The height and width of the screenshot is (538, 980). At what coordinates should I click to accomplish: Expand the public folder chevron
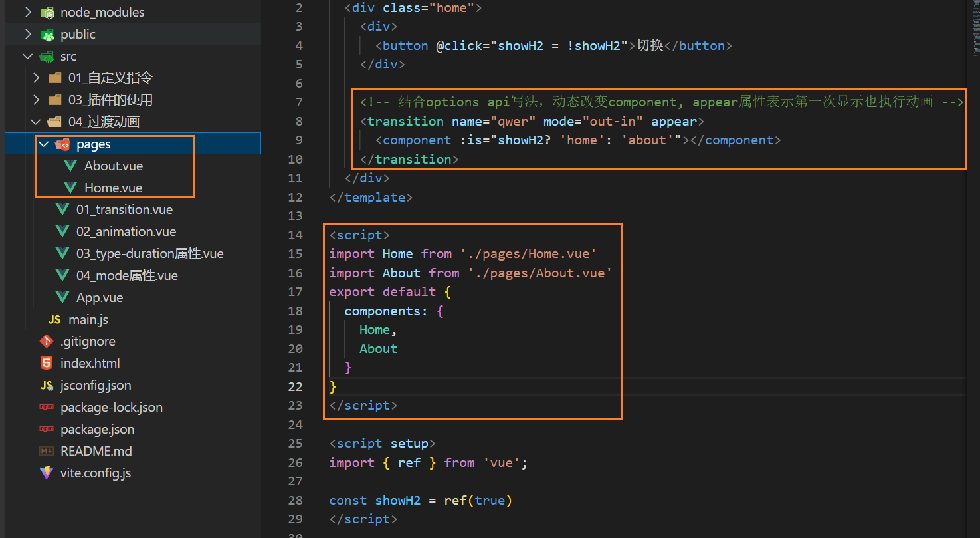tap(28, 35)
